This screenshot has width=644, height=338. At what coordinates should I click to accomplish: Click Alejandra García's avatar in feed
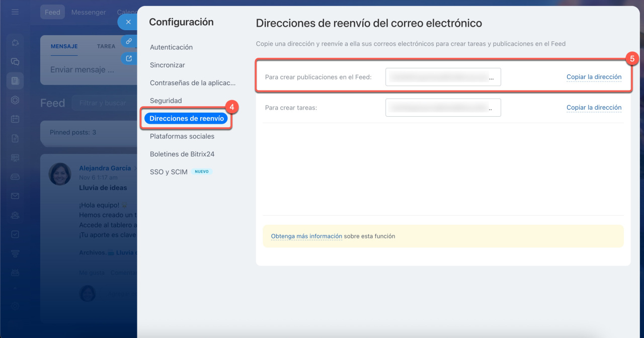pos(59,174)
